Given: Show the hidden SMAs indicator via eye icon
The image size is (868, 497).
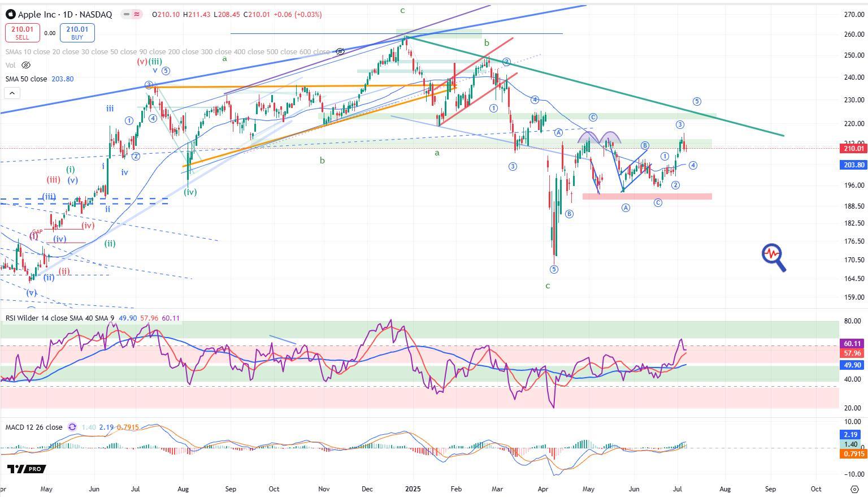Looking at the screenshot, I should point(340,51).
